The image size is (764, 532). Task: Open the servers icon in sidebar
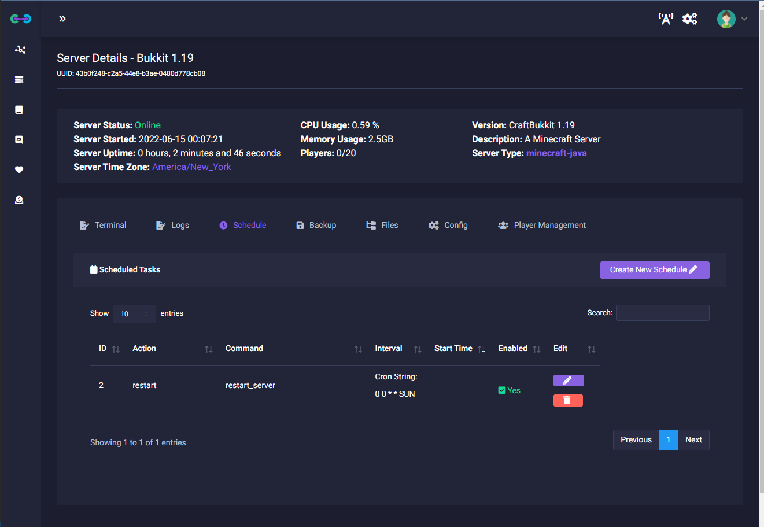coord(19,80)
